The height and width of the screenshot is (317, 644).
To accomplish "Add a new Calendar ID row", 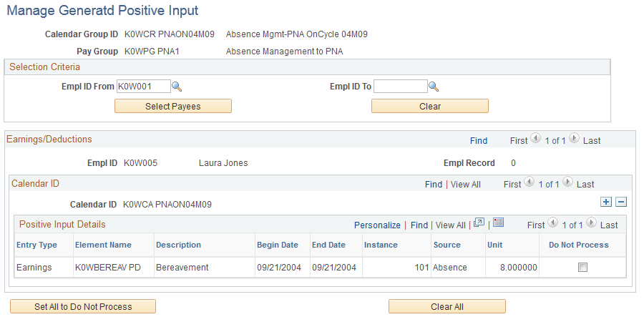I will pyautogui.click(x=606, y=202).
